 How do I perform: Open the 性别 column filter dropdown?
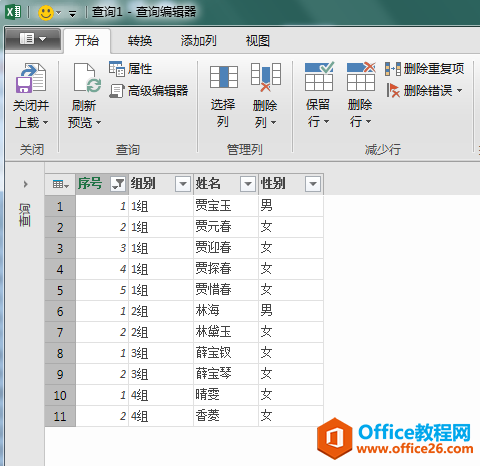313,184
